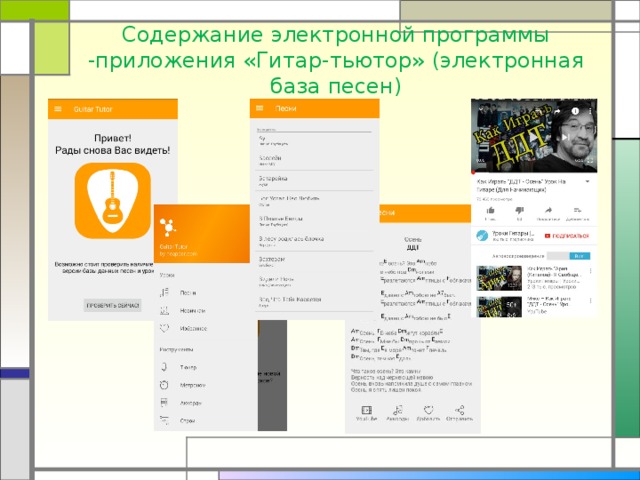
Task: Click the ПОДПИСАТЬСЯ subscribe button
Action: [x=567, y=236]
